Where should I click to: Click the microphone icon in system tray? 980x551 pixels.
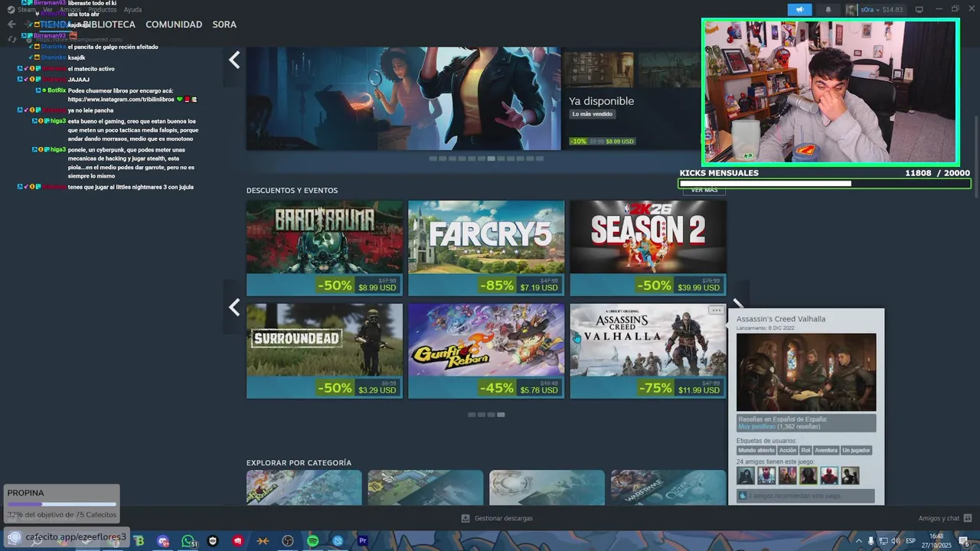[x=871, y=541]
